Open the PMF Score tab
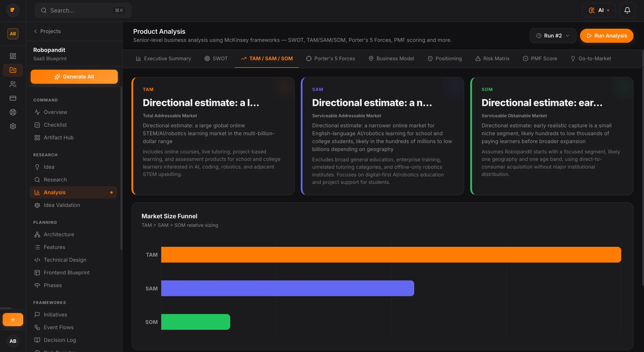Image resolution: width=644 pixels, height=352 pixels. click(540, 59)
